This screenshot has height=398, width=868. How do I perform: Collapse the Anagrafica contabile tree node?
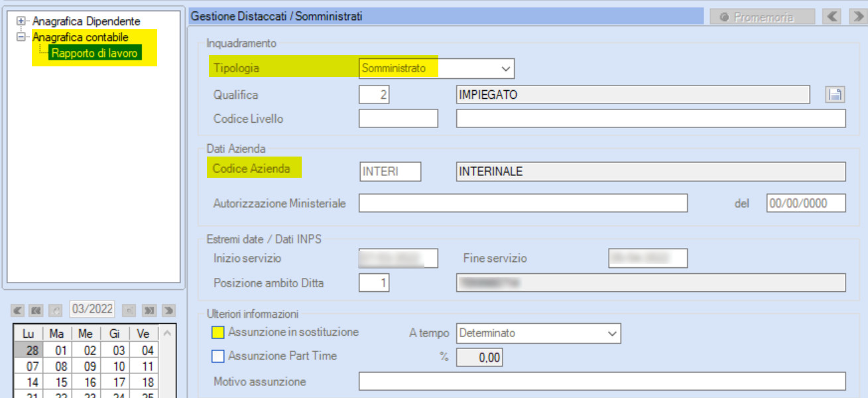[x=21, y=38]
